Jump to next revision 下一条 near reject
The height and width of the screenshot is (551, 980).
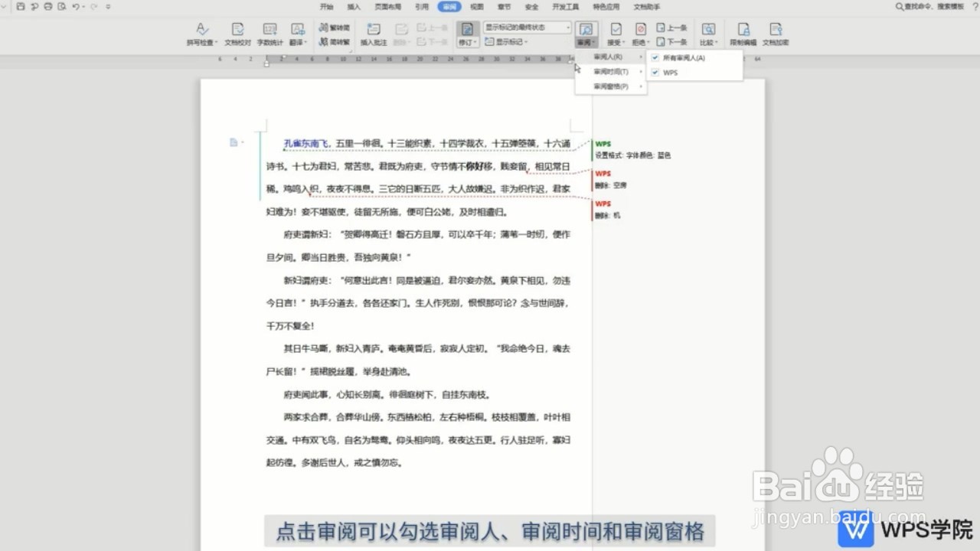(x=672, y=42)
